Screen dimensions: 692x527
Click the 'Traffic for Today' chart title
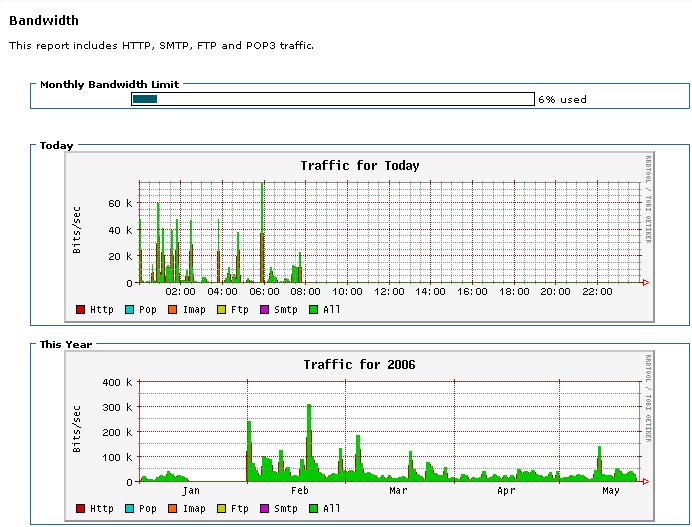click(x=360, y=166)
